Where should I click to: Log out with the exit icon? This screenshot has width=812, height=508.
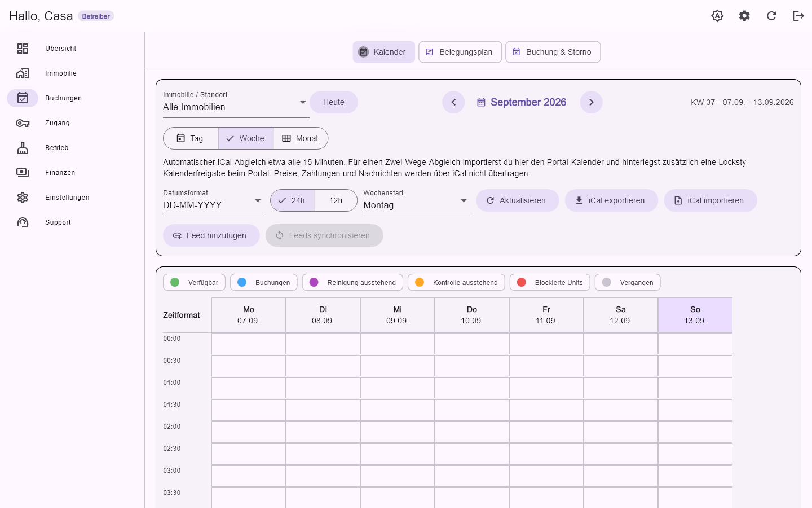click(798, 16)
